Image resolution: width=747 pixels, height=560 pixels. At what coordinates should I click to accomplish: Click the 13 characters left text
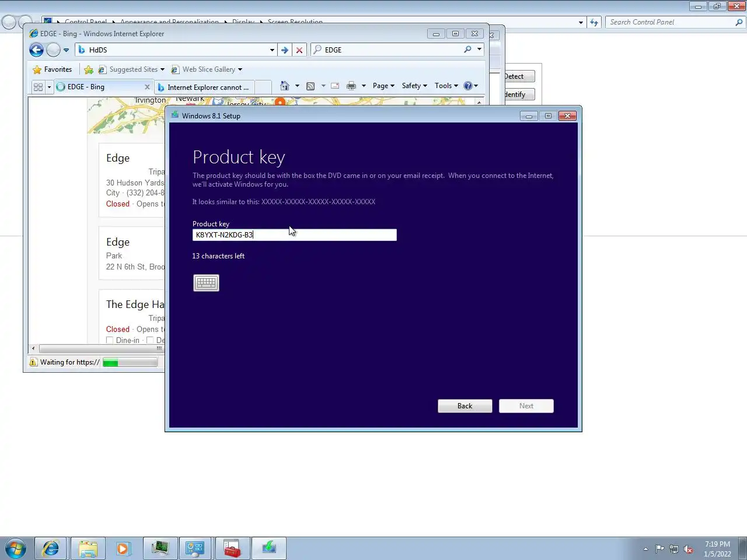(x=218, y=256)
